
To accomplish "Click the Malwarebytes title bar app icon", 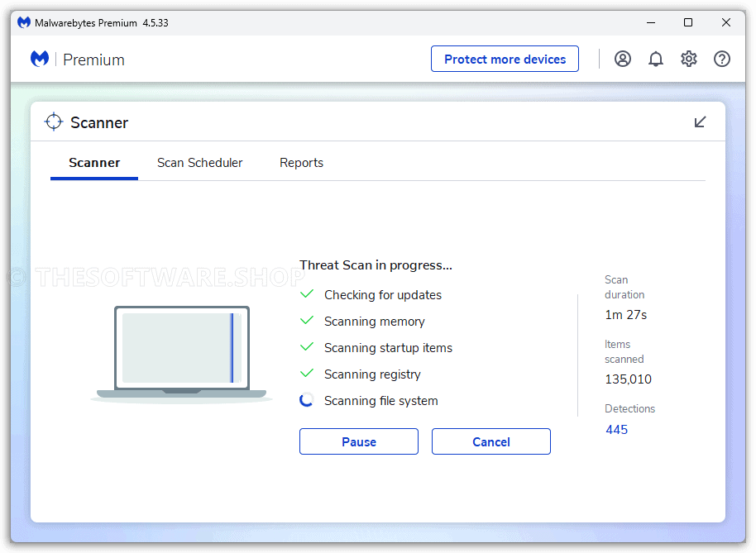I will [24, 22].
